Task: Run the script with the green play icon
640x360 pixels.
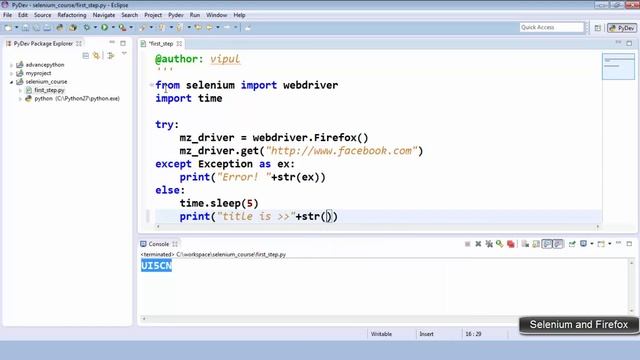Action: click(104, 27)
